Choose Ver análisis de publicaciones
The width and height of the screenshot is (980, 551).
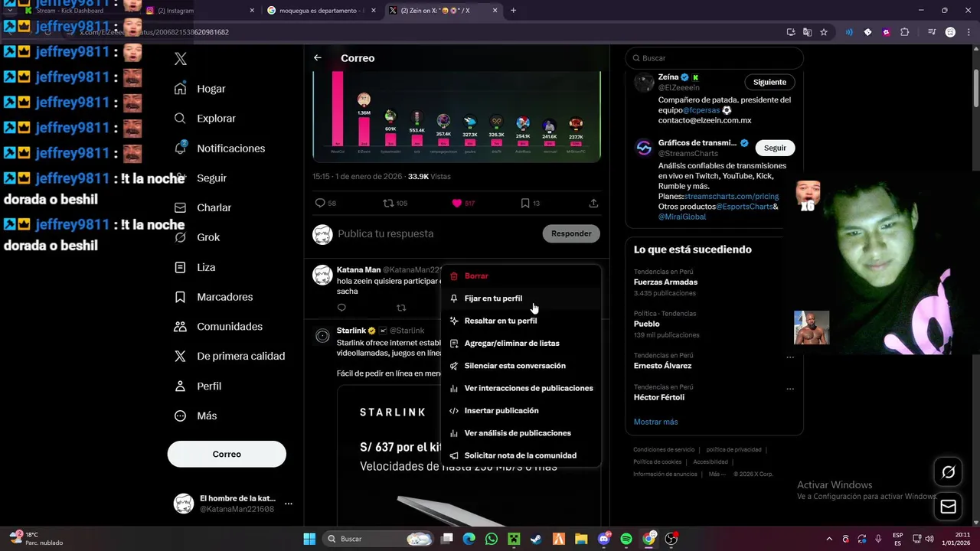521,433
